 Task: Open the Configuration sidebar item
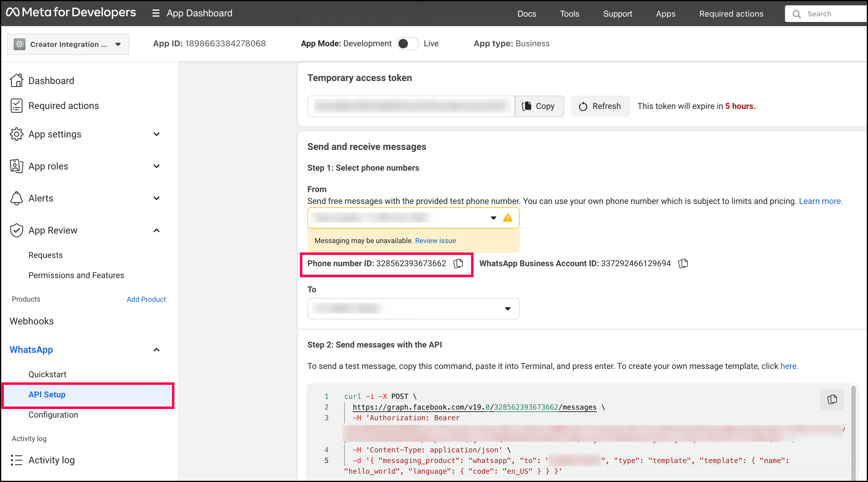coord(53,415)
